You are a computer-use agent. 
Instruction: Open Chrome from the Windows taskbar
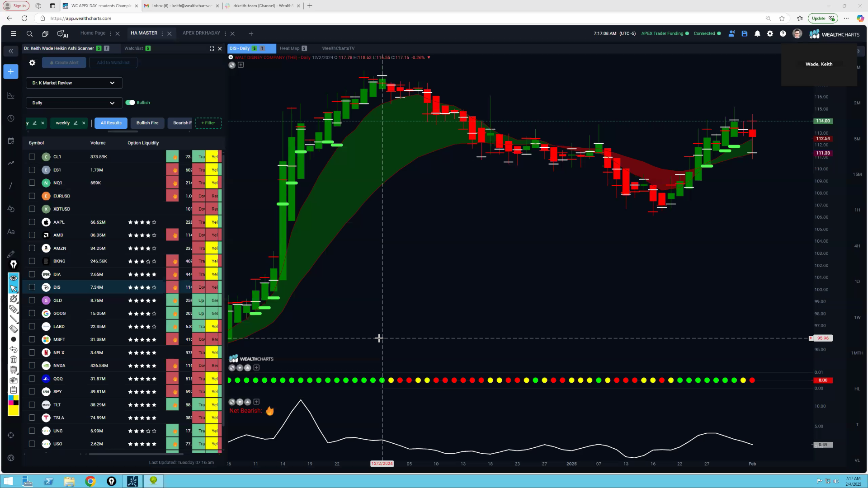tap(90, 481)
